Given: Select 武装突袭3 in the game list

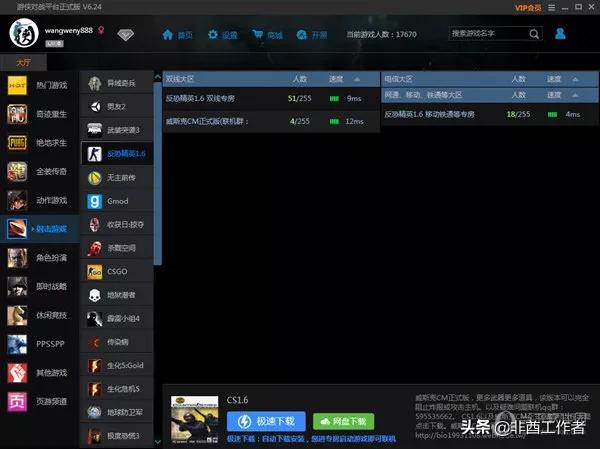Looking at the screenshot, I should coord(117,130).
